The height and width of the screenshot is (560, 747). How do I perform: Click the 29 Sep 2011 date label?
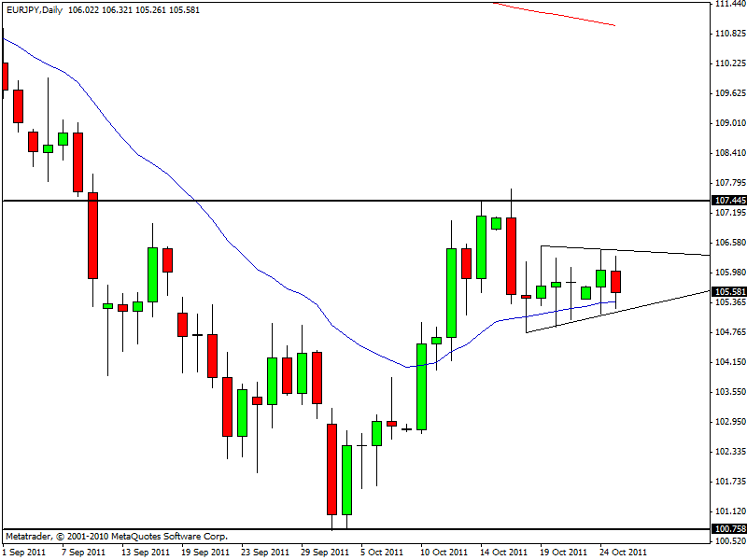(x=325, y=552)
